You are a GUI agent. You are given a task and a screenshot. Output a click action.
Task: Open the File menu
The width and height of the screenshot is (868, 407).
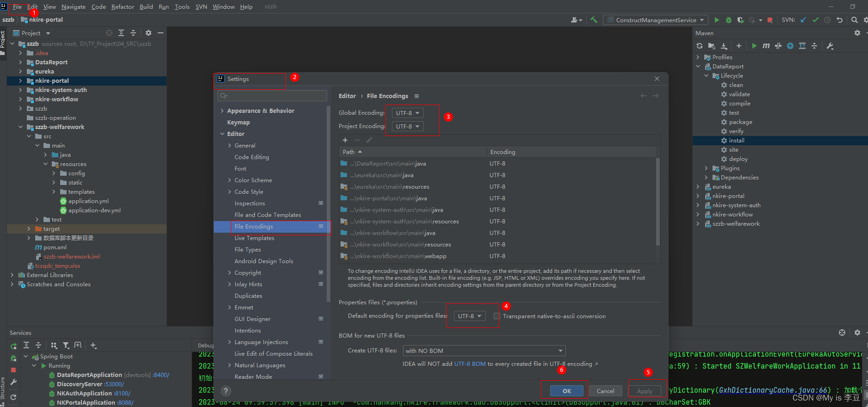(17, 7)
